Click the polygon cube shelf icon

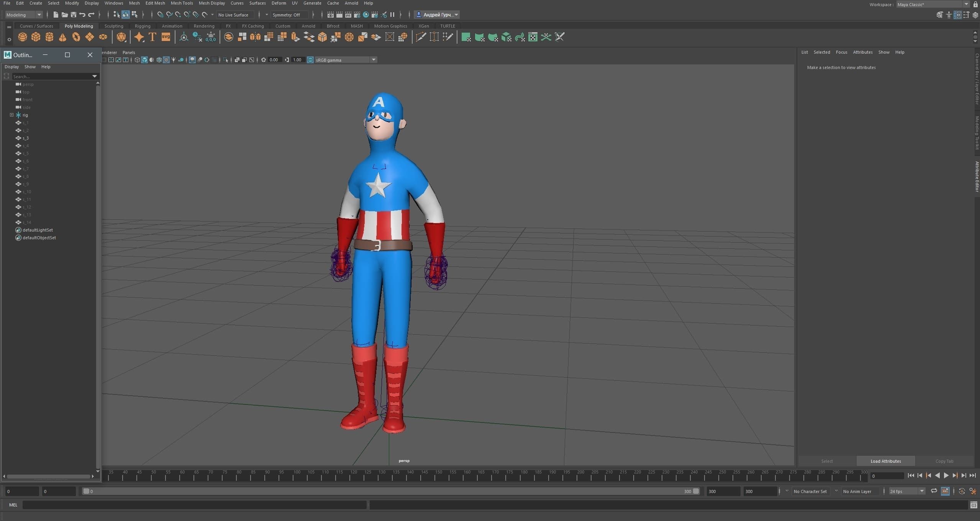[x=36, y=37]
